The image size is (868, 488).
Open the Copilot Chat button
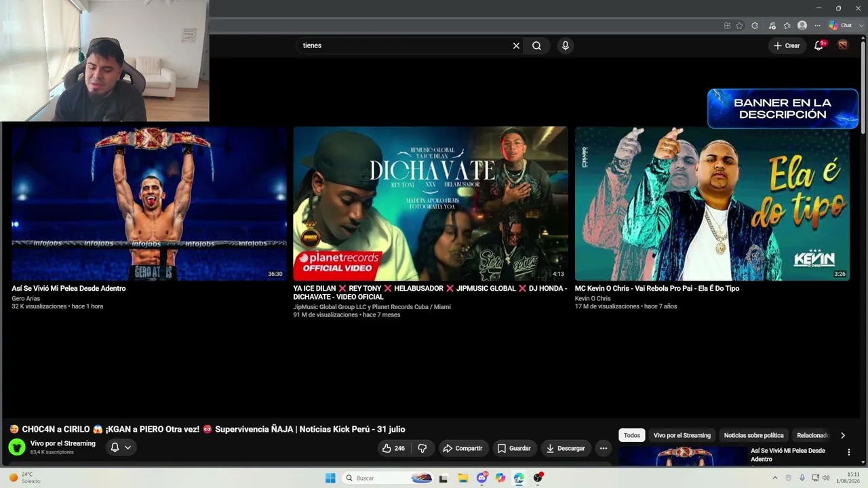[x=841, y=26]
